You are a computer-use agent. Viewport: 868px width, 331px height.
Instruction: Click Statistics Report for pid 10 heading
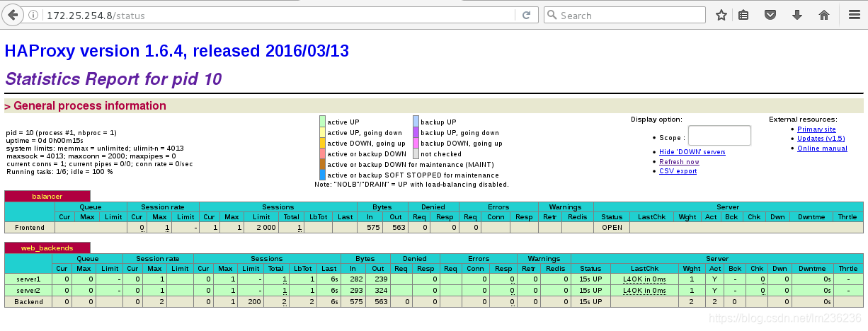(x=113, y=79)
